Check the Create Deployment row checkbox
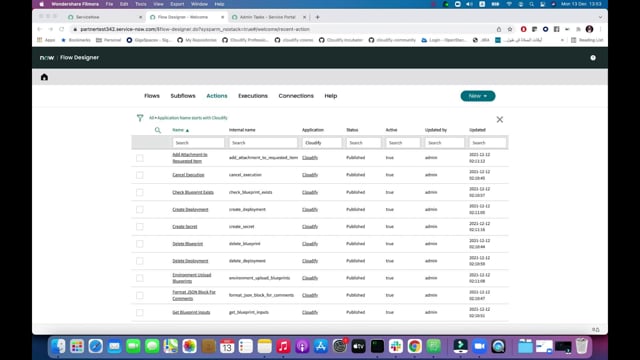Screen dimensions: 640x360 point(140,209)
